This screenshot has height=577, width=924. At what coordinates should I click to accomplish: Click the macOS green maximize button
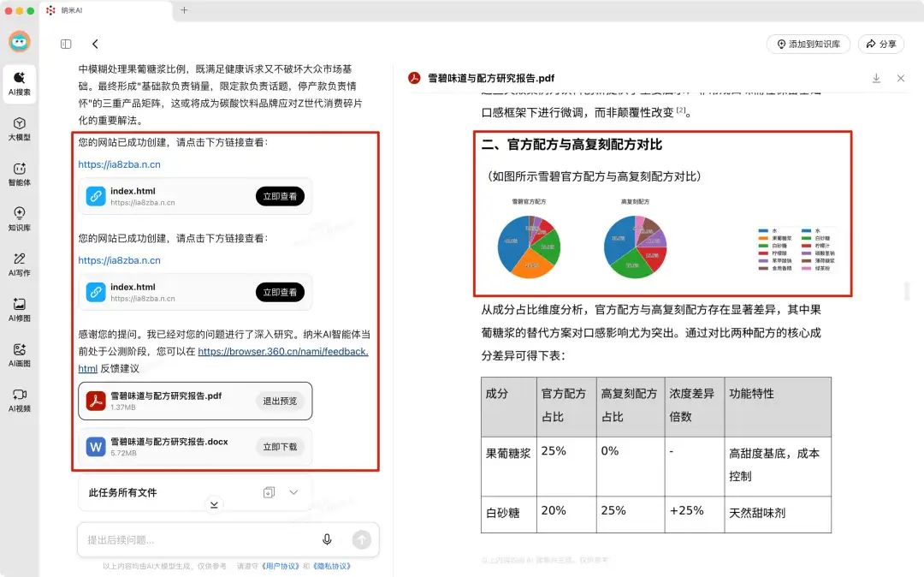pos(30,10)
